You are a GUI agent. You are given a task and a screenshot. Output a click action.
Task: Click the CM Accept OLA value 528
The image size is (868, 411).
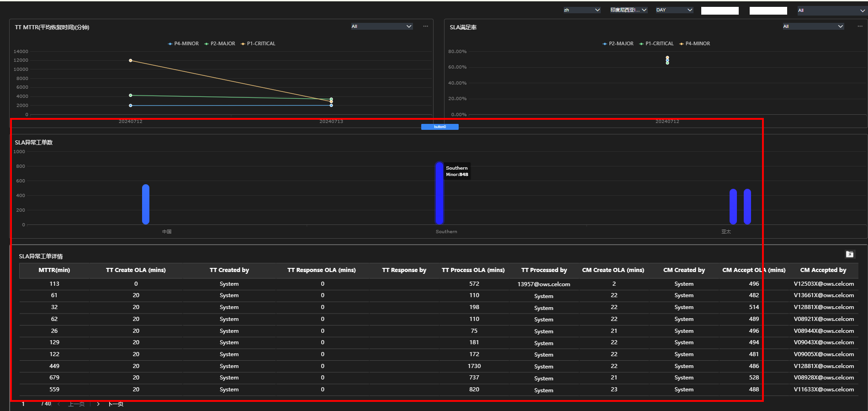(754, 378)
